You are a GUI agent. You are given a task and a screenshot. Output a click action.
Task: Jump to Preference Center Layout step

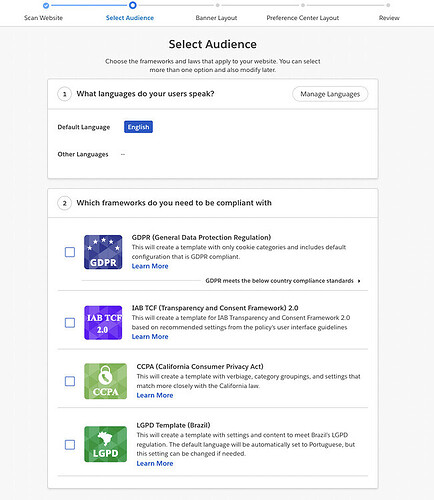coord(303,18)
